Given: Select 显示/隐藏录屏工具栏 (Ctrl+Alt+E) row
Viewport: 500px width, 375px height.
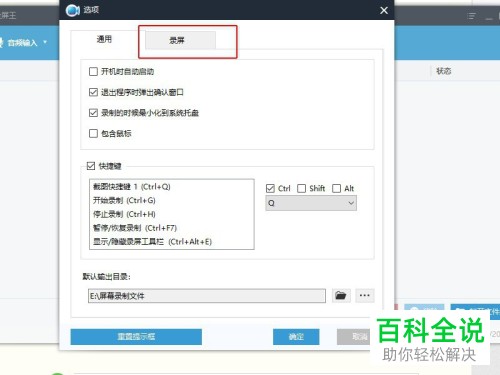Looking at the screenshot, I should [172, 242].
